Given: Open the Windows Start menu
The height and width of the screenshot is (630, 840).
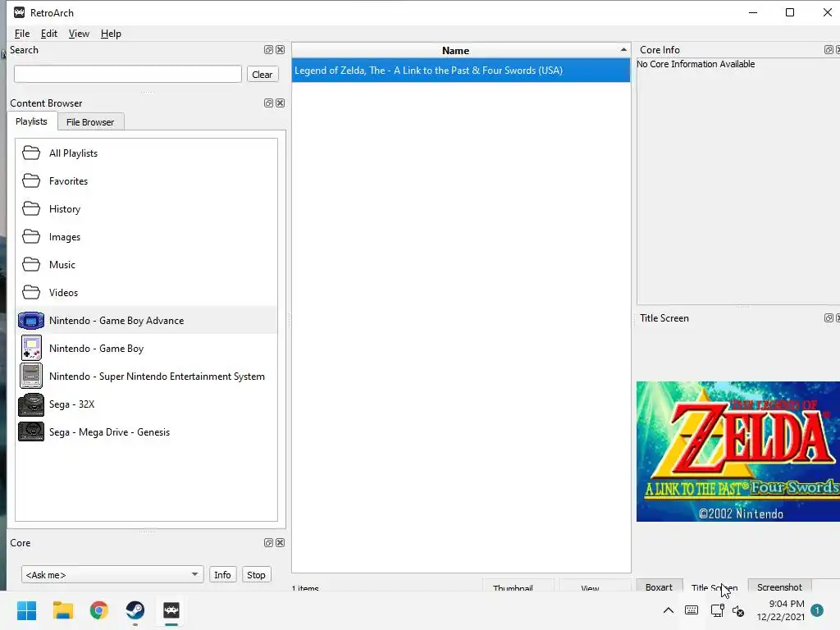Looking at the screenshot, I should point(27,610).
